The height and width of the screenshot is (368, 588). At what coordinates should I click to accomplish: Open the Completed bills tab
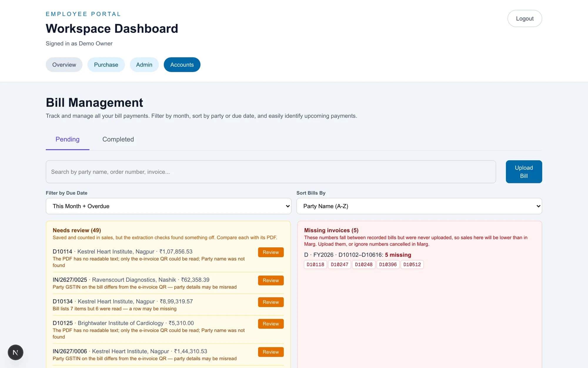point(118,140)
